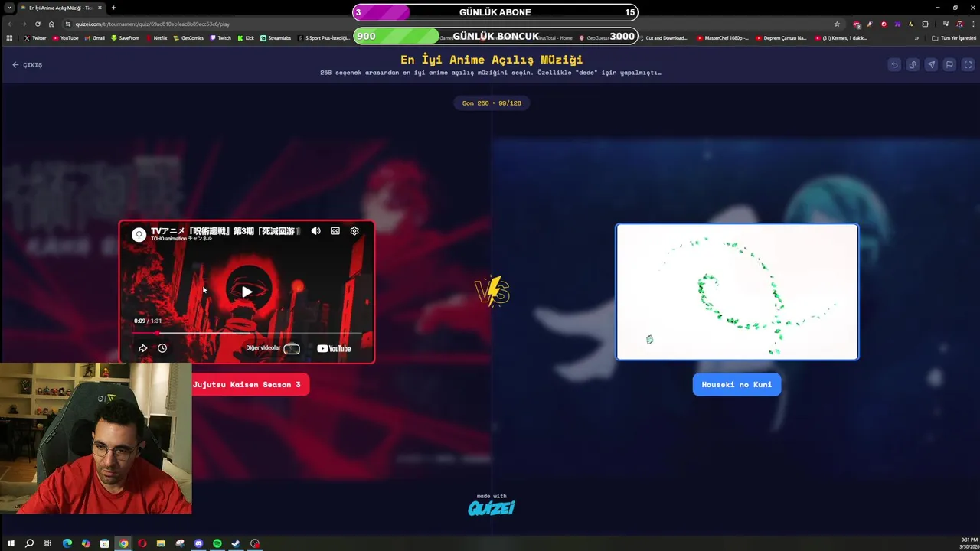Image resolution: width=980 pixels, height=551 pixels.
Task: Click browser home icon
Action: [51, 24]
